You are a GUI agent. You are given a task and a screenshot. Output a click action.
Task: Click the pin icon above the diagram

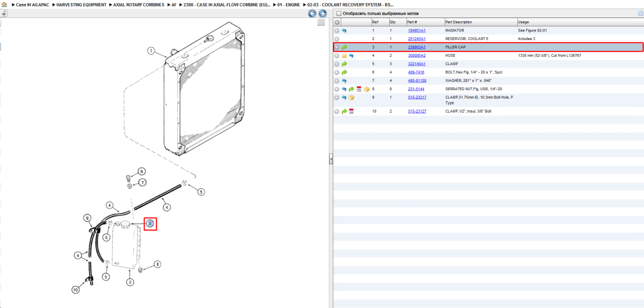4,13
